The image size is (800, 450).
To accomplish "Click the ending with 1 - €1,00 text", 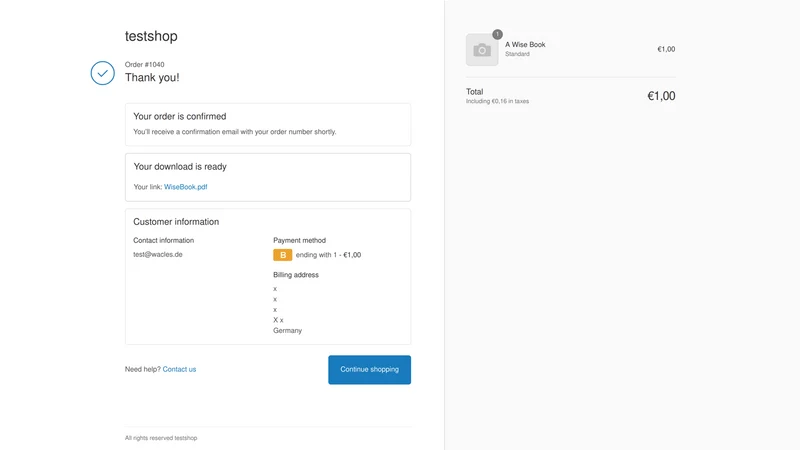I will pos(328,255).
